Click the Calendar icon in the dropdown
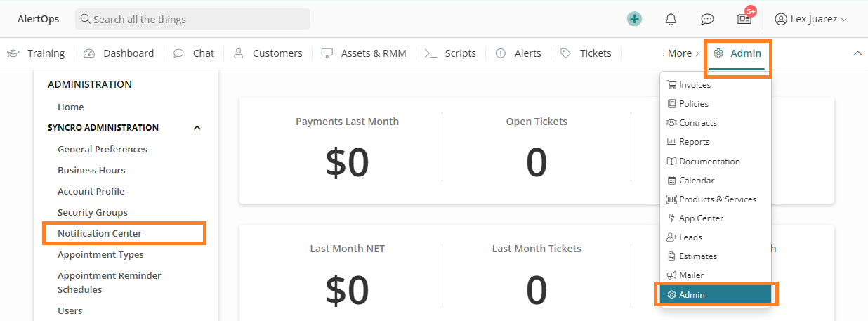The image size is (868, 321). pyautogui.click(x=672, y=181)
